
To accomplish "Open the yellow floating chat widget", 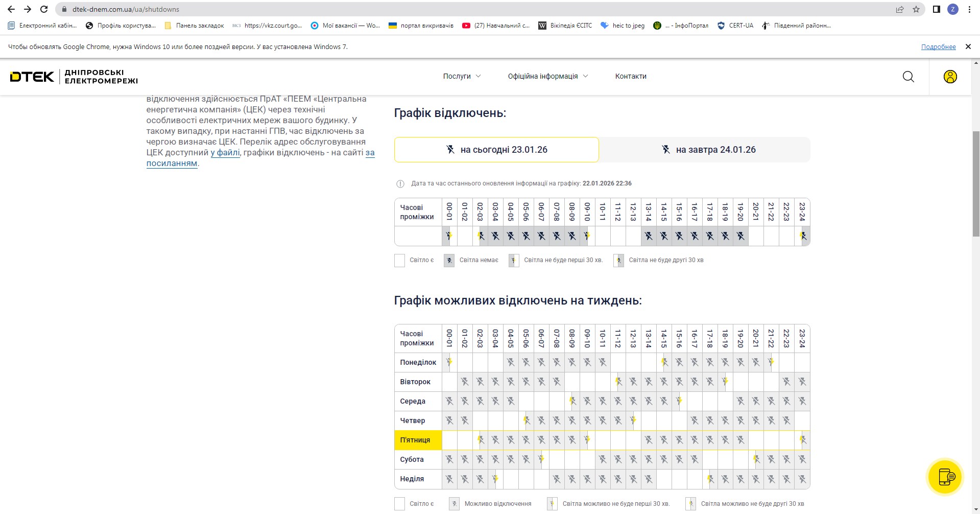I will click(944, 477).
